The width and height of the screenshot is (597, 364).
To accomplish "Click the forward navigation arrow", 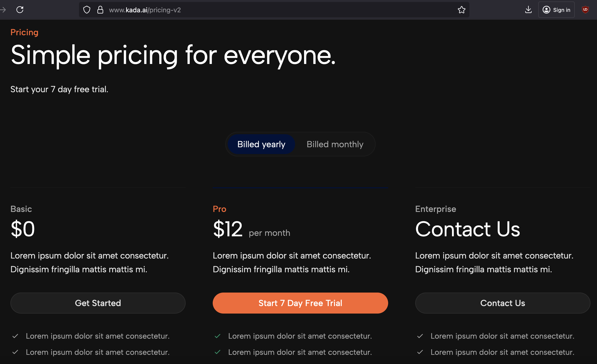I will (3, 10).
